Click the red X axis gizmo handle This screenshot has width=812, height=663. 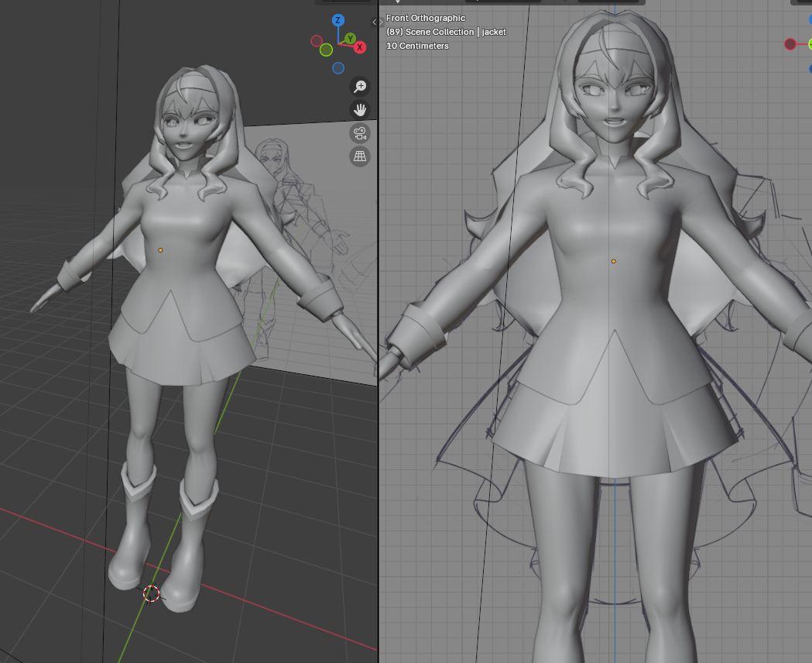pos(360,47)
